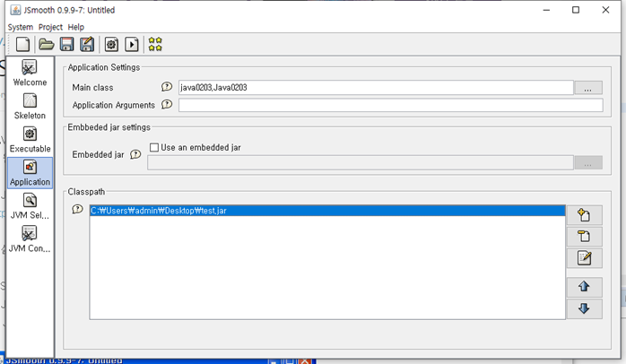The width and height of the screenshot is (626, 364).
Task: Click the disabled embedded jar browse button
Action: click(x=588, y=163)
